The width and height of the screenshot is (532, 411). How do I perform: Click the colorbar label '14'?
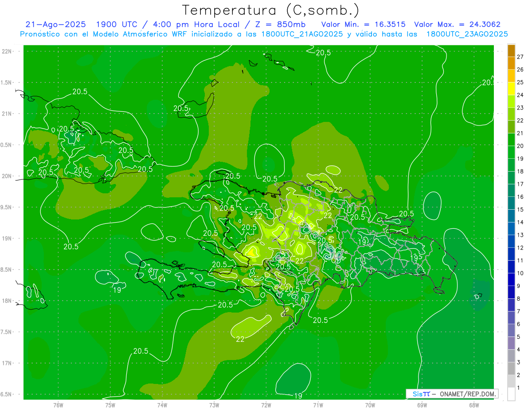click(x=520, y=222)
